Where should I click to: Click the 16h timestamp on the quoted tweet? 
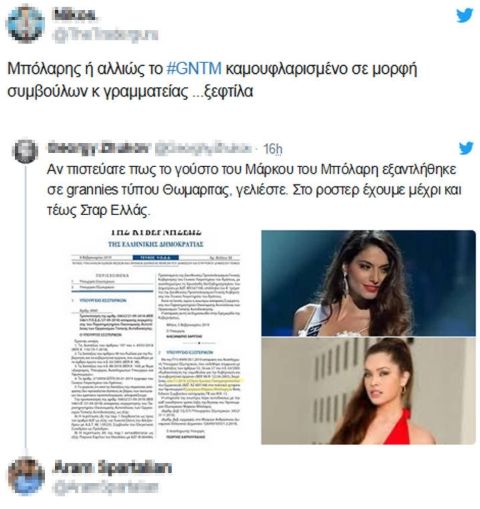coord(273,149)
